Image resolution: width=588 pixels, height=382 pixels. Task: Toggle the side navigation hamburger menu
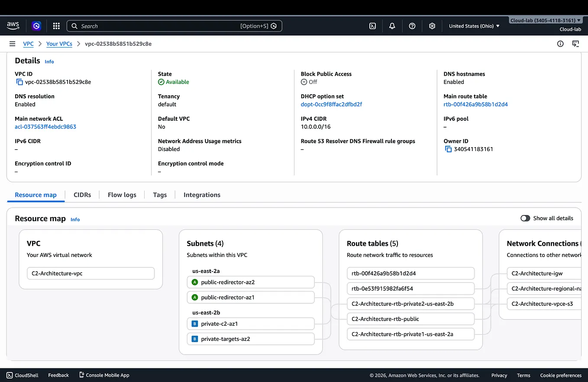[12, 44]
